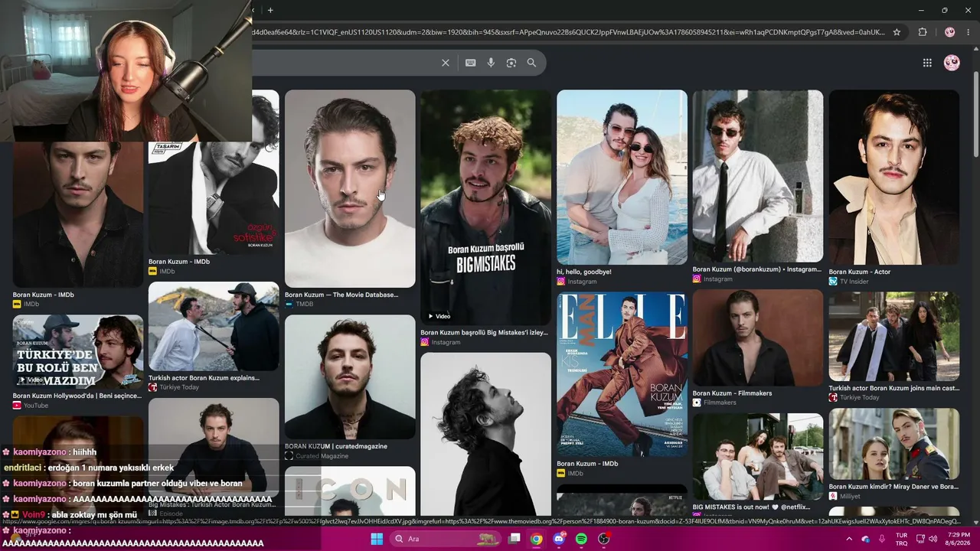Open the Big Mistakes video thumbnail

click(x=485, y=208)
